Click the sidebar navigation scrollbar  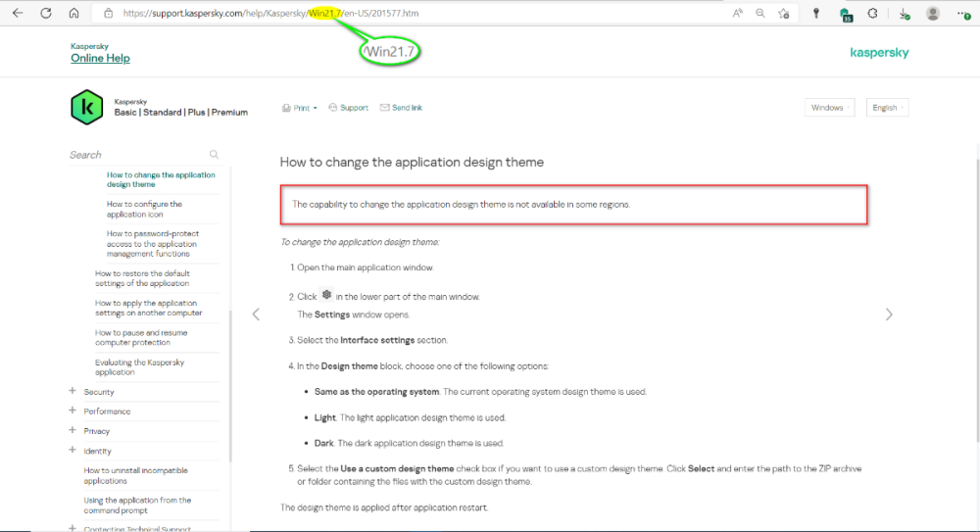tap(230, 385)
